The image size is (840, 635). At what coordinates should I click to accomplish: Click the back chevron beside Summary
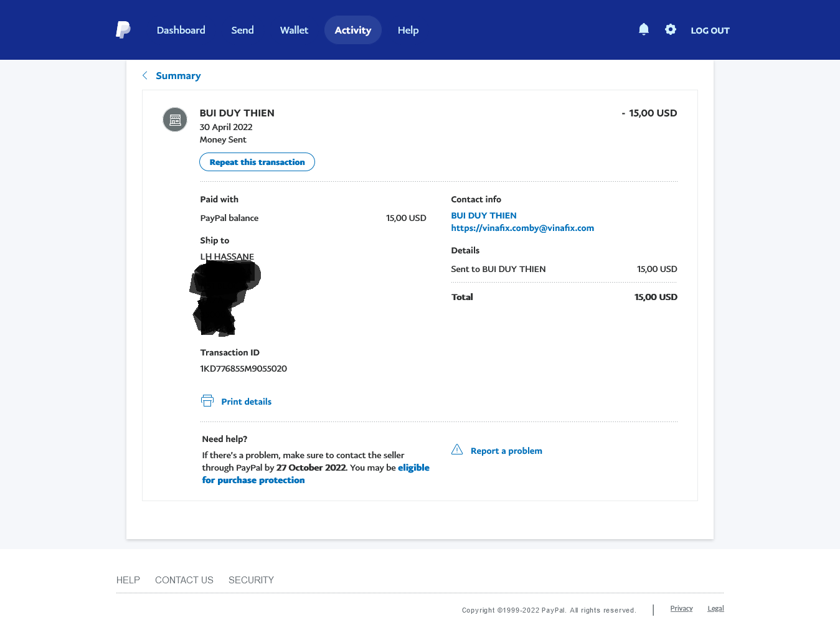(145, 75)
